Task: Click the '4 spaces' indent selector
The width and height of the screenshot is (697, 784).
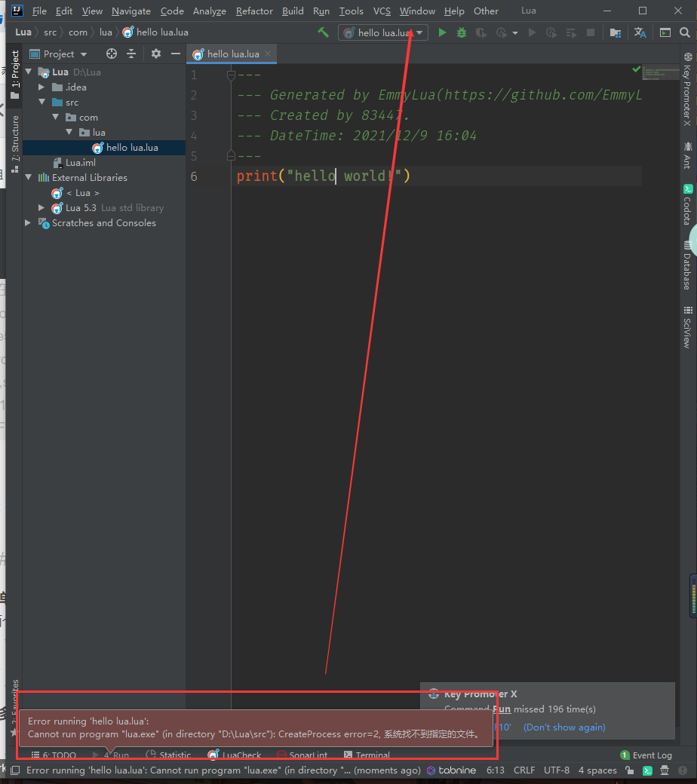Action: pos(597,770)
